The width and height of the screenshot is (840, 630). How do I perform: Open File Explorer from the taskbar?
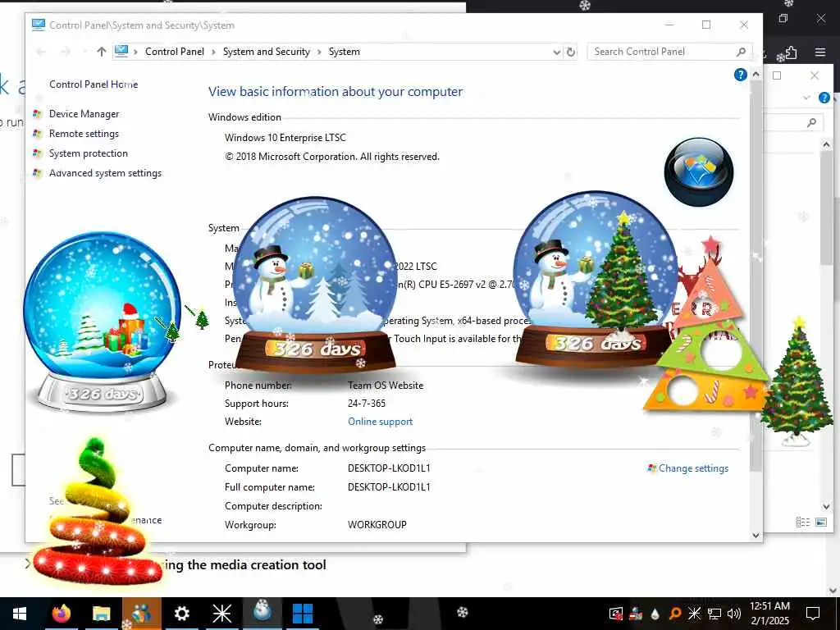(101, 614)
